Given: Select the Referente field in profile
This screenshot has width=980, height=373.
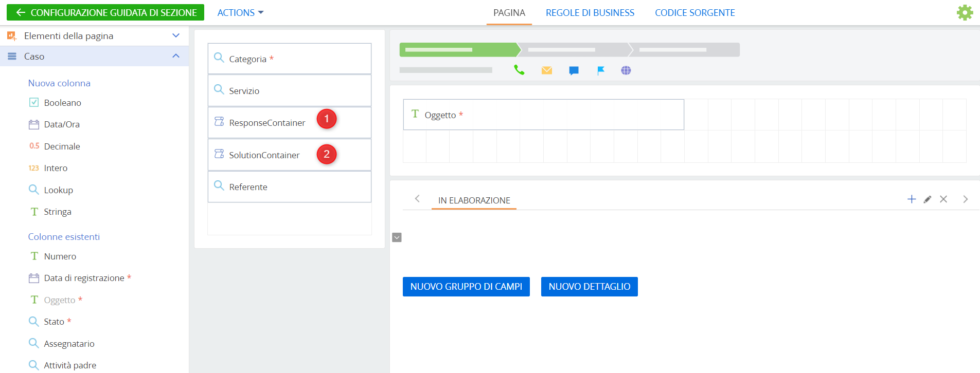Looking at the screenshot, I should pos(290,187).
